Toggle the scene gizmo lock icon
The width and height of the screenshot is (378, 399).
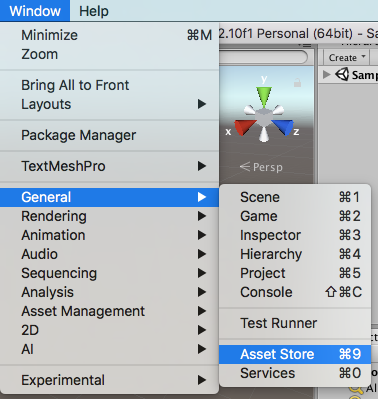click(x=297, y=83)
